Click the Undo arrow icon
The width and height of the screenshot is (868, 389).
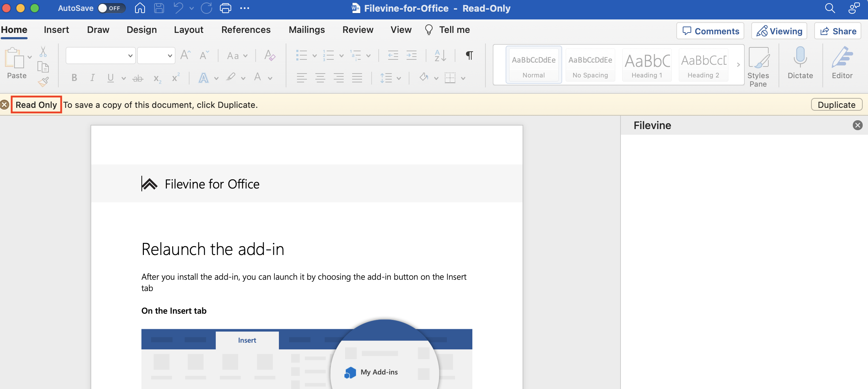[179, 8]
